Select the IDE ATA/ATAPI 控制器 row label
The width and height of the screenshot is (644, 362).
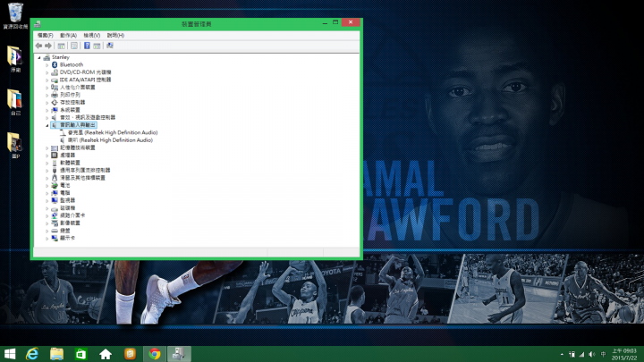(86, 80)
